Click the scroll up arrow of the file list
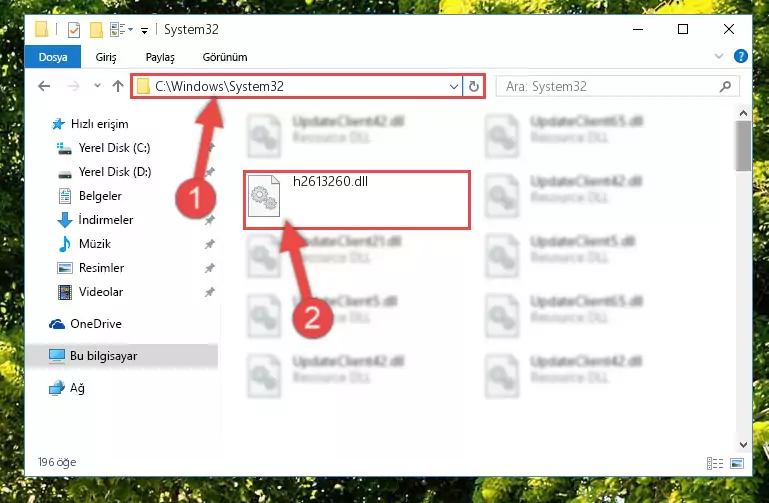The height and width of the screenshot is (503, 769). tap(743, 113)
